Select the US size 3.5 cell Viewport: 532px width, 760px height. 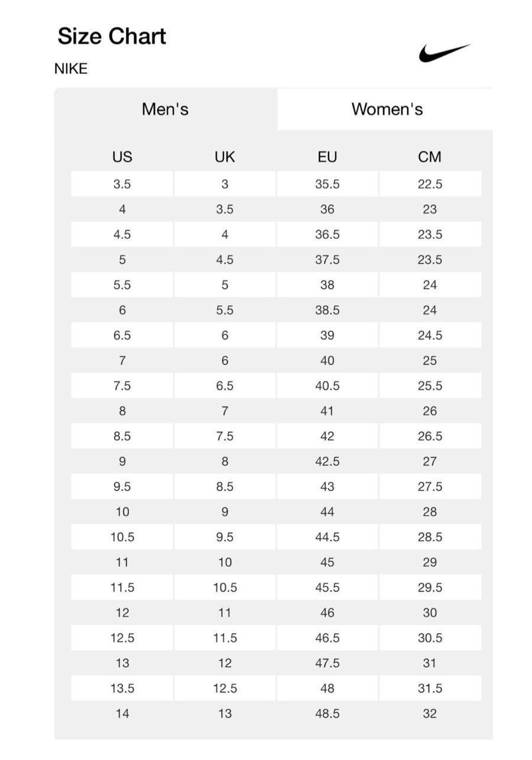[122, 184]
